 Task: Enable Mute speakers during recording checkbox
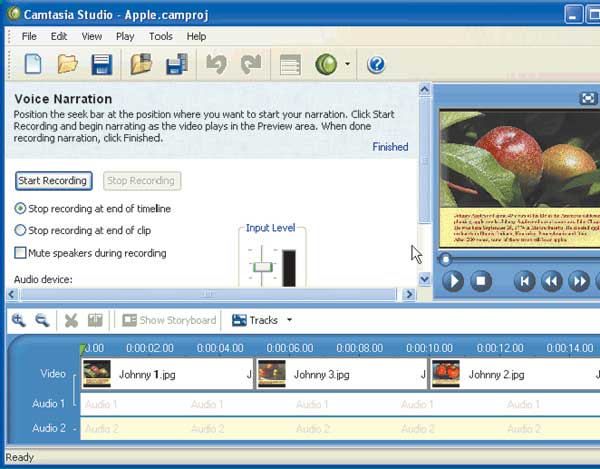[21, 253]
